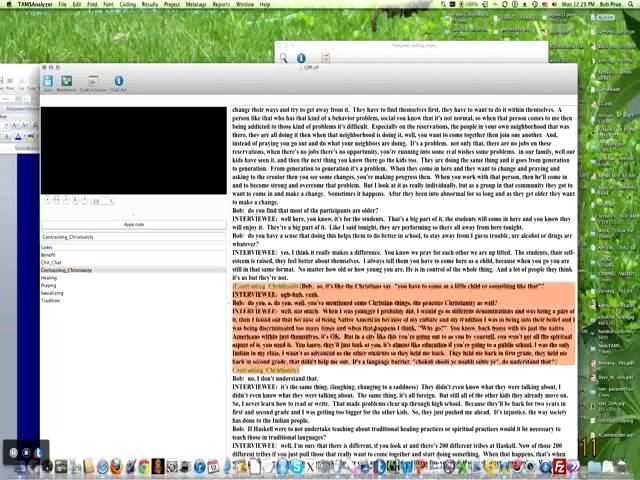Open Google Chrome from the Dock

coord(143,466)
